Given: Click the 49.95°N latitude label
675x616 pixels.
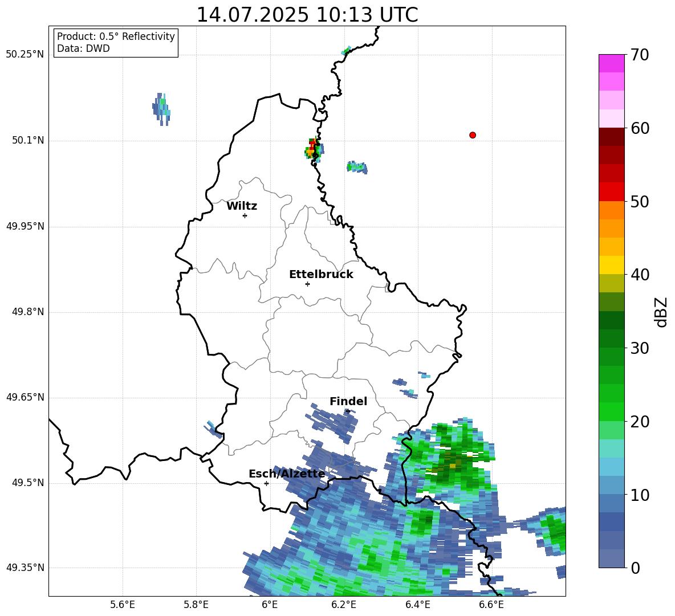Looking at the screenshot, I should point(25,226).
